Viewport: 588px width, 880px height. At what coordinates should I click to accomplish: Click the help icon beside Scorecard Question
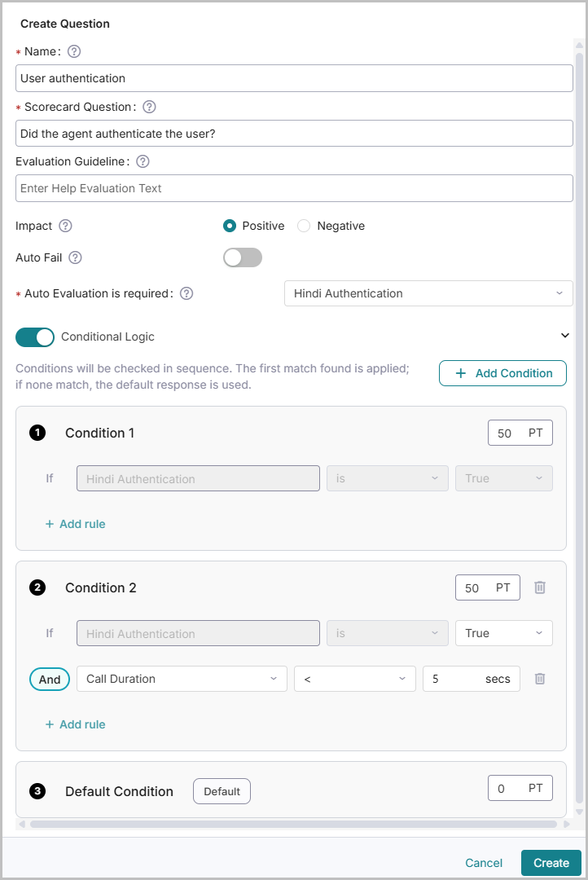click(149, 107)
